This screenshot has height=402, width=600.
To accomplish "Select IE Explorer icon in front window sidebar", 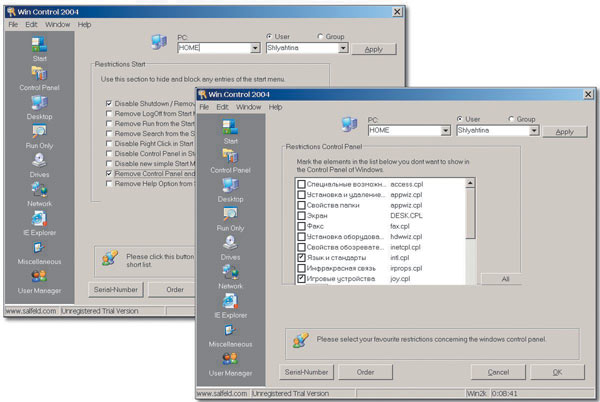I will tap(230, 301).
